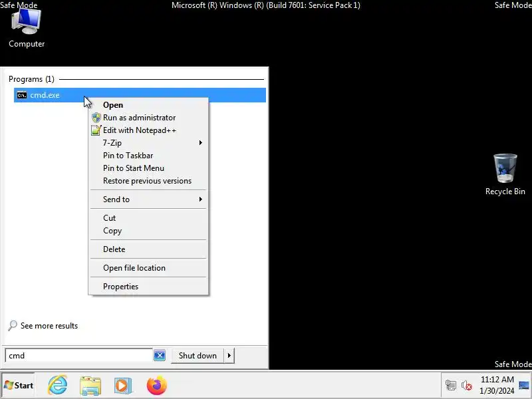Open the Recycle Bin desktop icon
Image resolution: width=532 pixels, height=399 pixels.
coord(505,174)
